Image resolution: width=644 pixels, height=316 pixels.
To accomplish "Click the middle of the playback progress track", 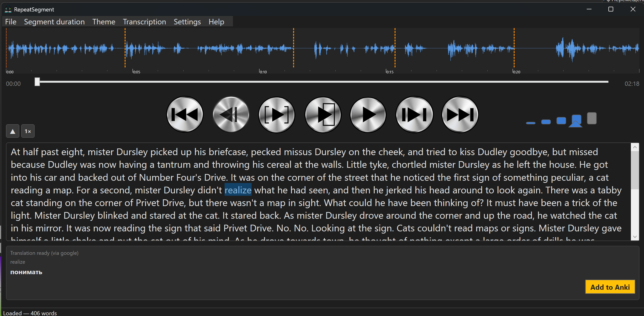I will [x=322, y=82].
